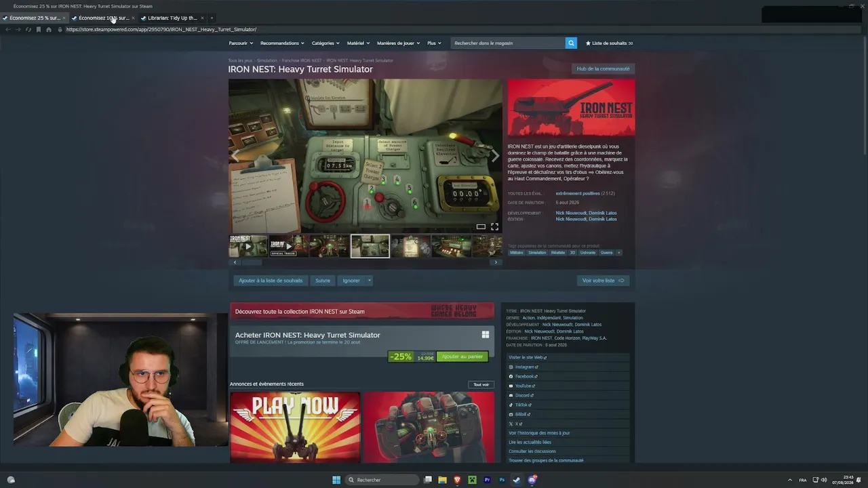Click the thumbnail strip scrollbar handle
The width and height of the screenshot is (868, 488).
click(252, 262)
